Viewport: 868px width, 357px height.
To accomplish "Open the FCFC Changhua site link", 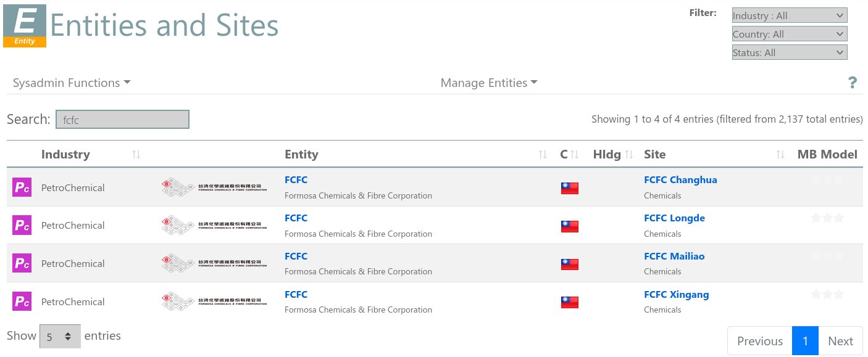I will (x=680, y=180).
